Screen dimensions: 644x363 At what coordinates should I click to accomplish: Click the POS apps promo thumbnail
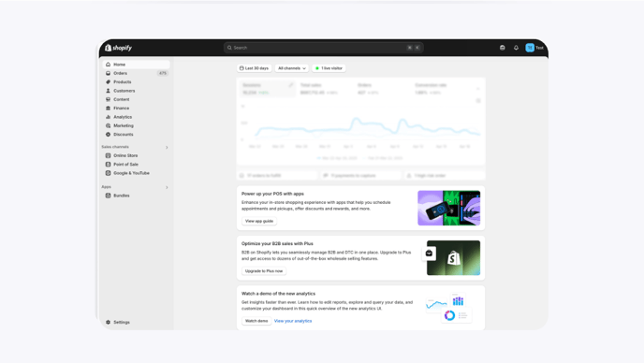click(x=449, y=208)
